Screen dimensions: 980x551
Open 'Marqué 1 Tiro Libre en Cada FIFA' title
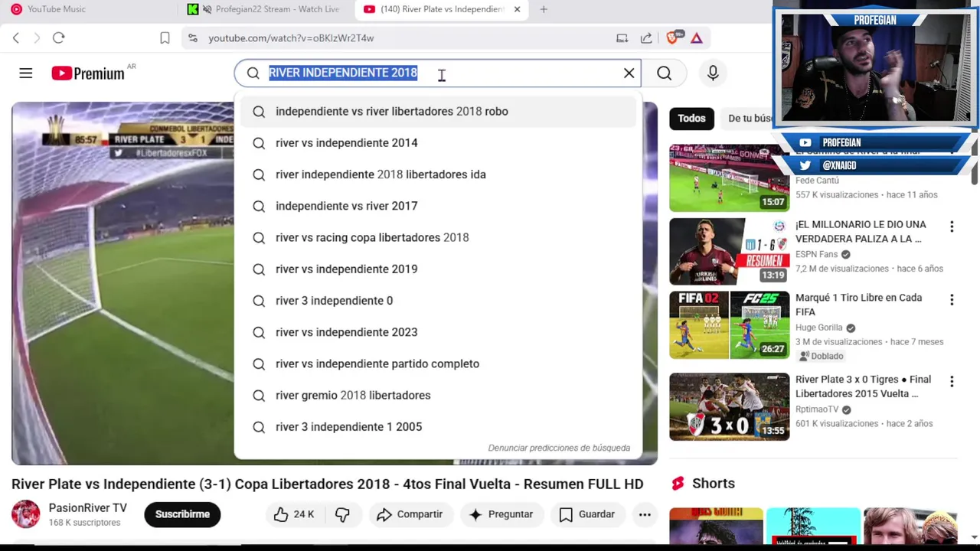coord(858,305)
